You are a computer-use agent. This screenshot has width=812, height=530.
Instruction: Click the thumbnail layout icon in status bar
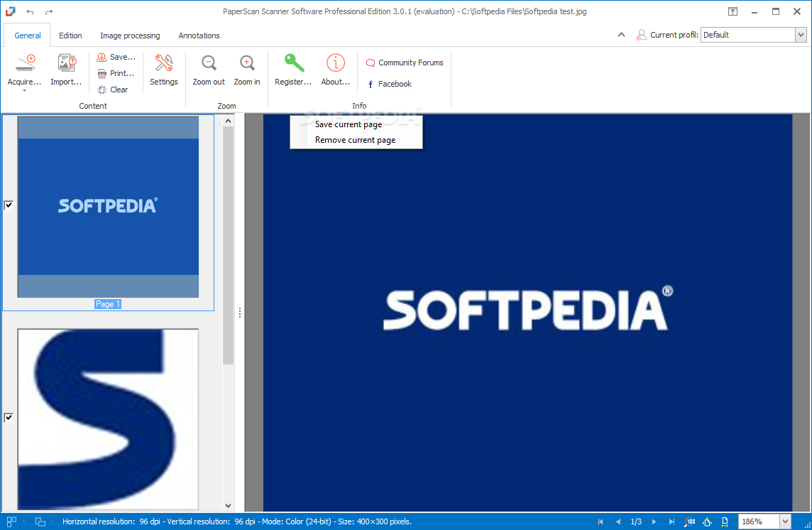coord(11,521)
